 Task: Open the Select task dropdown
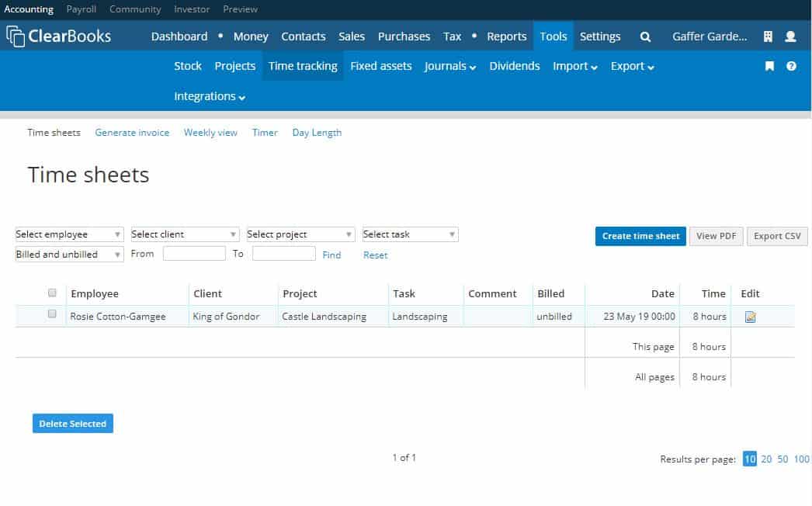410,234
